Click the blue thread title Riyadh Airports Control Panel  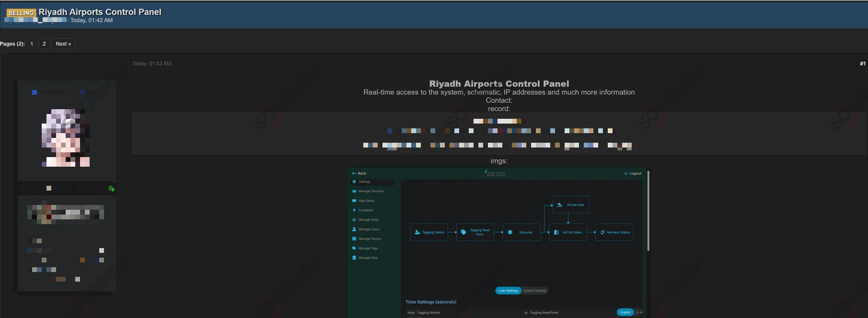coord(100,12)
